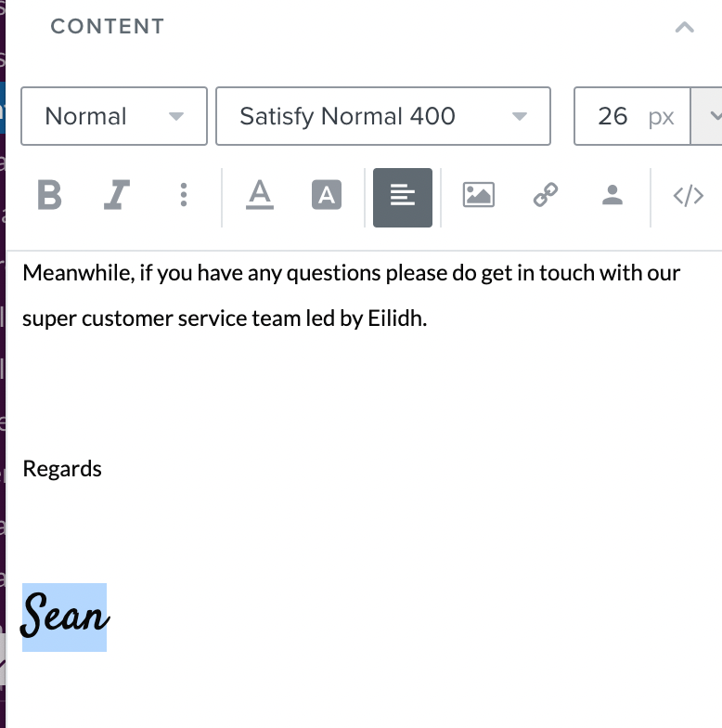Place cursor in the Regards line
This screenshot has width=722, height=728.
click(x=62, y=468)
